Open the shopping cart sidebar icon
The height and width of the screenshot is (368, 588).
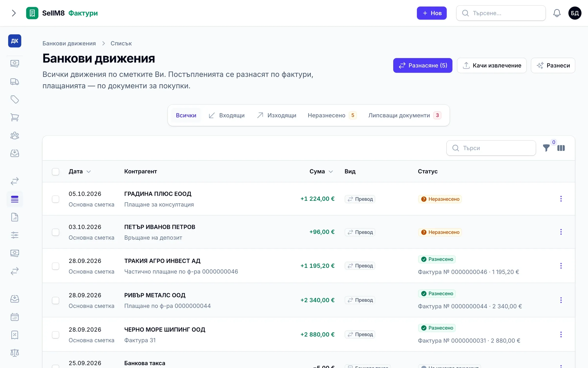[15, 117]
